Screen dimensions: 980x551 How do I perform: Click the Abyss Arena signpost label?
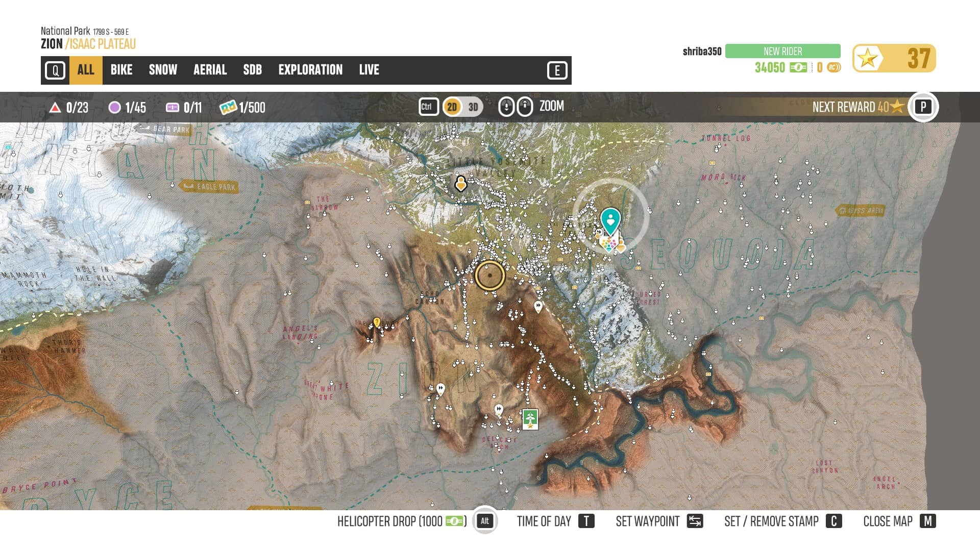point(861,210)
